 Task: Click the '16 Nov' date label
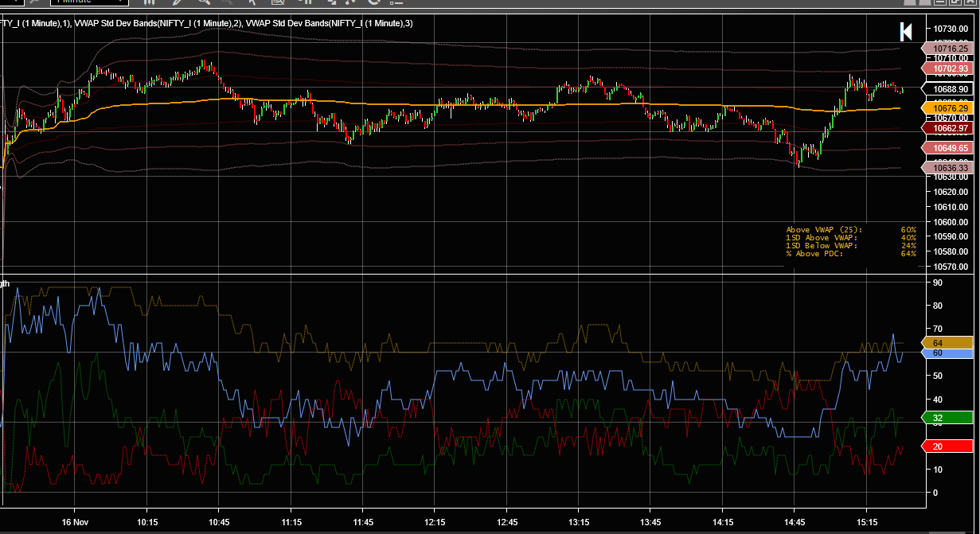[x=74, y=522]
